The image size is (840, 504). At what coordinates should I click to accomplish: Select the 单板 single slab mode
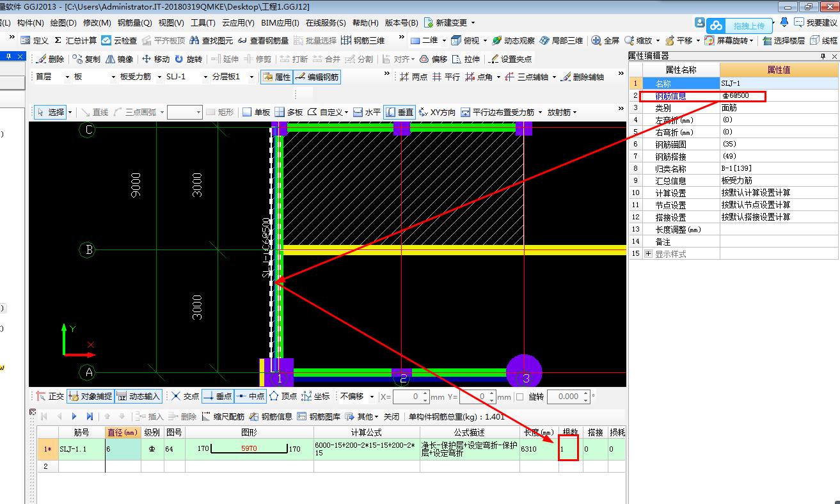256,112
